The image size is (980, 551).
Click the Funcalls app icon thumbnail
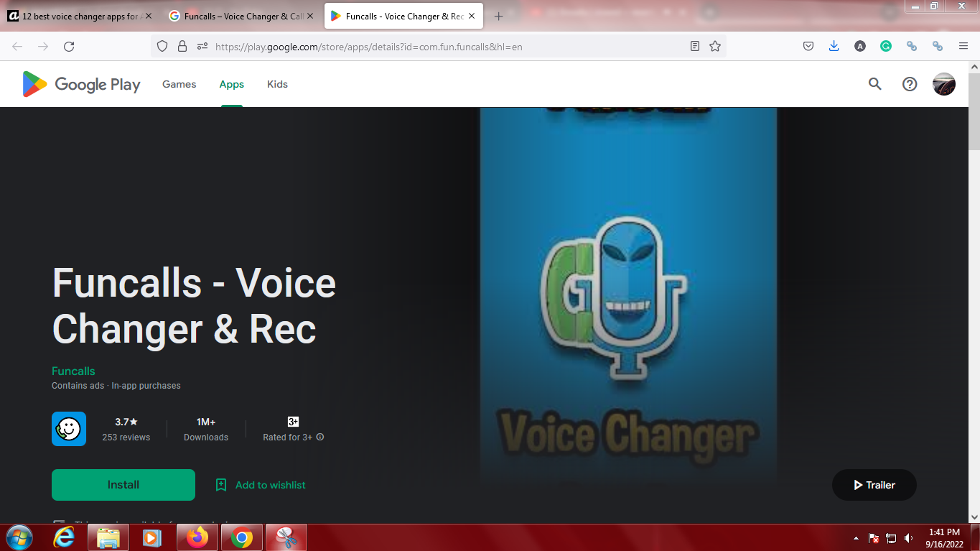click(x=69, y=429)
